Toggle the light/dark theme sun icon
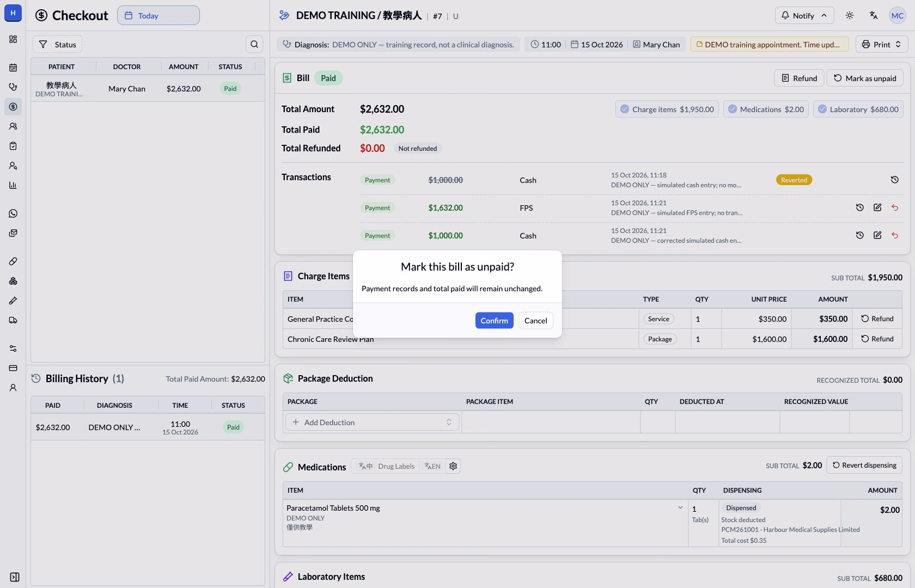915x588 pixels. pyautogui.click(x=850, y=15)
